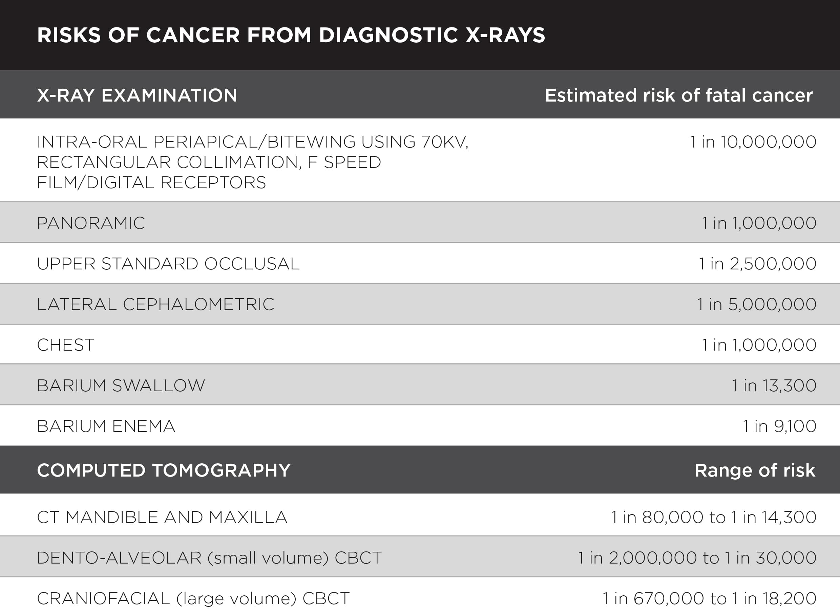Screen dimensions: 840x616
Task: Select the 1 in 13,300 risk value
Action: pos(774,386)
